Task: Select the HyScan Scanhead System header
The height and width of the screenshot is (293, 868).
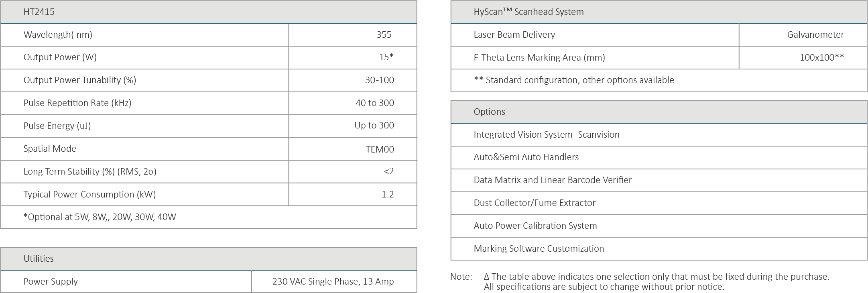Action: (529, 12)
